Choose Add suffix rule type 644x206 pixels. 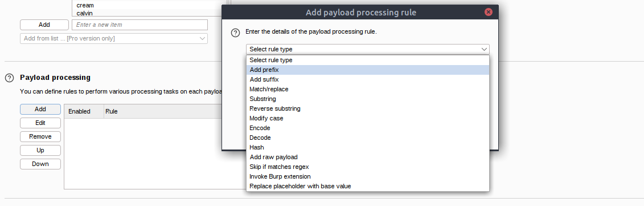(x=368, y=79)
